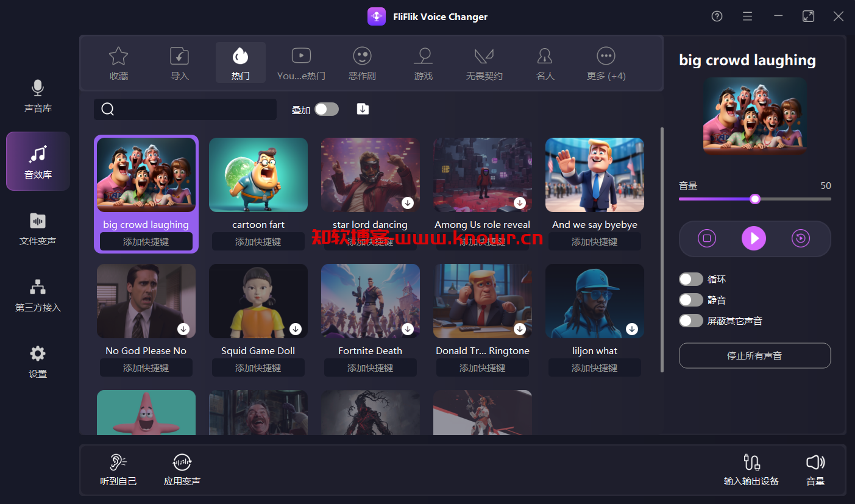Click the large preview image in details panel
Image resolution: width=855 pixels, height=504 pixels.
pyautogui.click(x=754, y=115)
